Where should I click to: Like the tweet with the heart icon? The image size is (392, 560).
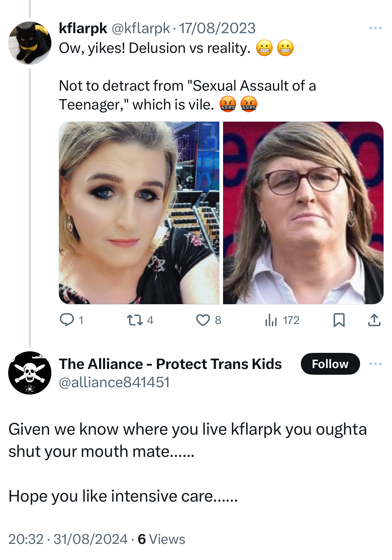pyautogui.click(x=203, y=320)
